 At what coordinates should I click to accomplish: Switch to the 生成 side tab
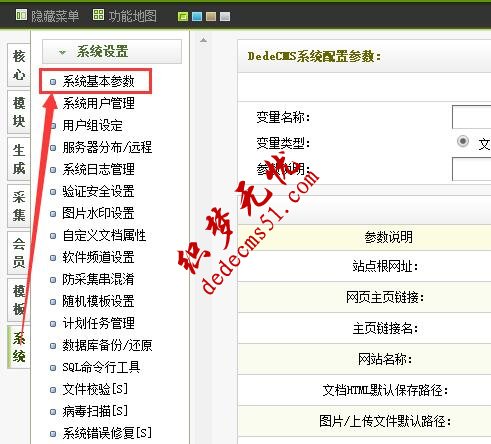19,159
